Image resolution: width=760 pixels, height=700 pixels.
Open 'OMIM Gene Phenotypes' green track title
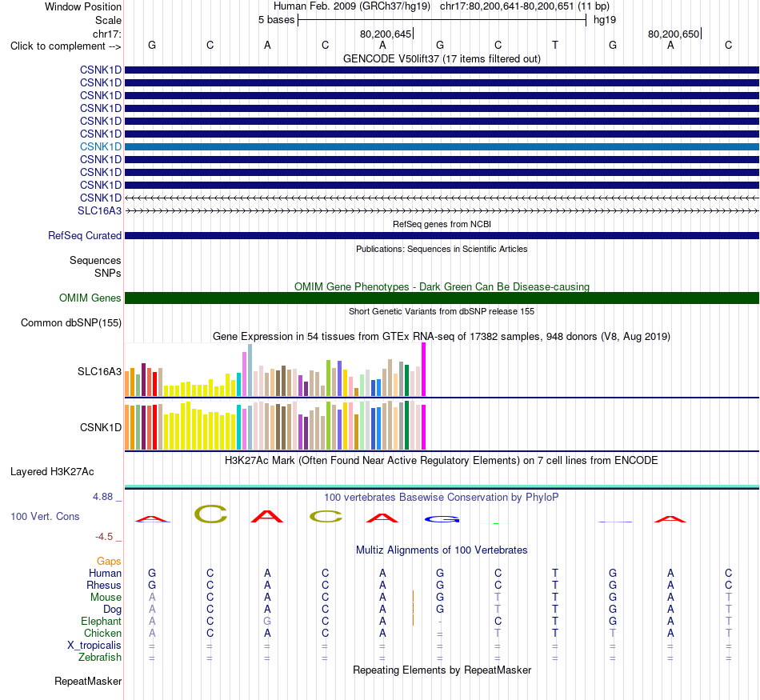pyautogui.click(x=442, y=286)
